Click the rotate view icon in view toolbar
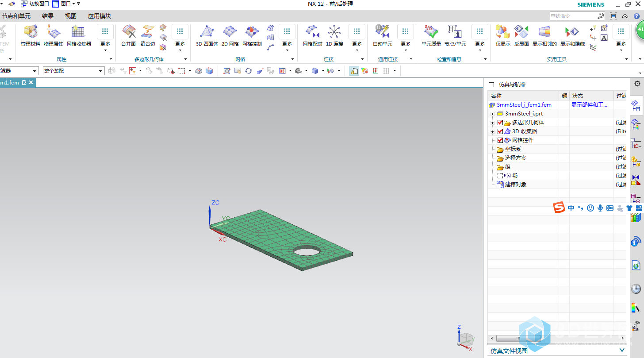This screenshot has width=644, height=358. click(249, 71)
